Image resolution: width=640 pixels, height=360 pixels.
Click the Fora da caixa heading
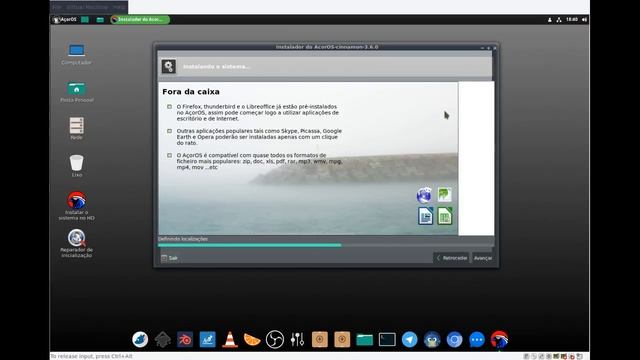coord(191,92)
